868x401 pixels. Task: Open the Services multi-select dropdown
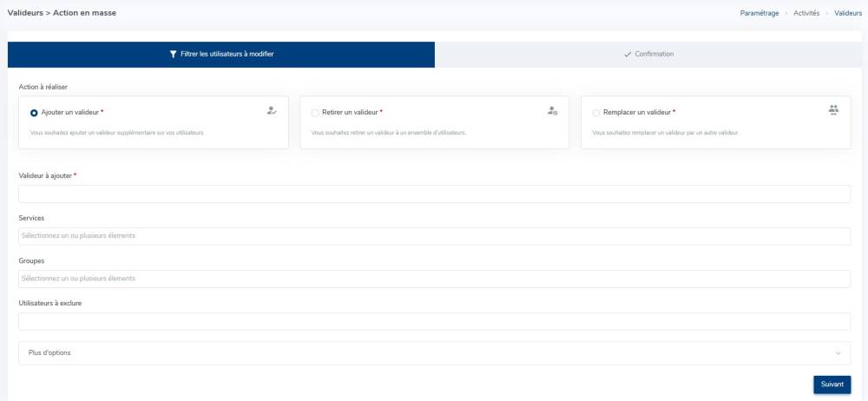pyautogui.click(x=434, y=236)
